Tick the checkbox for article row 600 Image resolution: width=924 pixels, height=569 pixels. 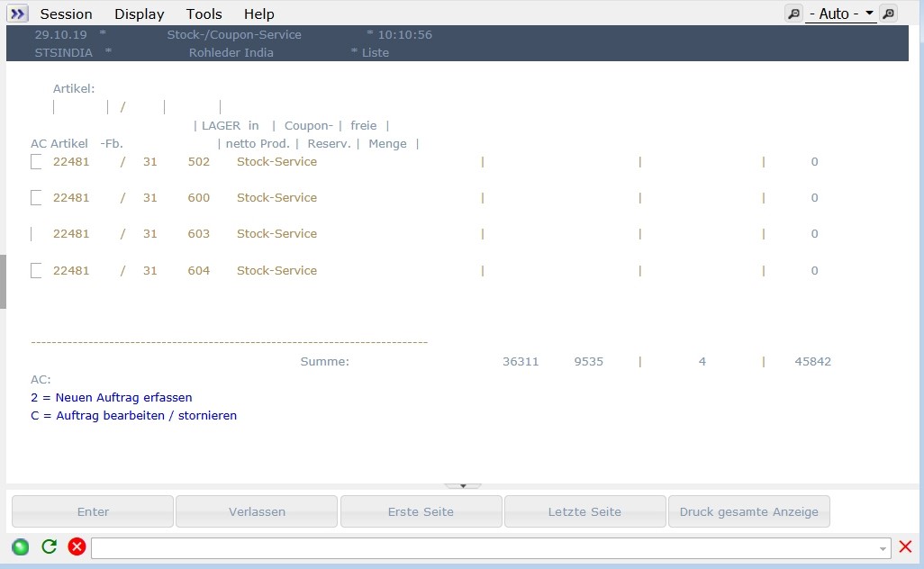(x=36, y=198)
